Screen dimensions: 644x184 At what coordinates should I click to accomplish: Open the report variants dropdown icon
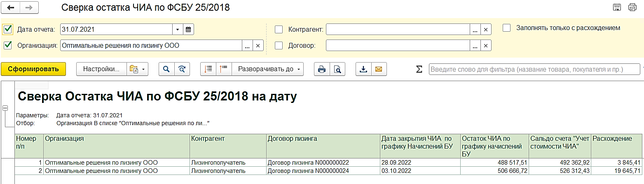138,69
